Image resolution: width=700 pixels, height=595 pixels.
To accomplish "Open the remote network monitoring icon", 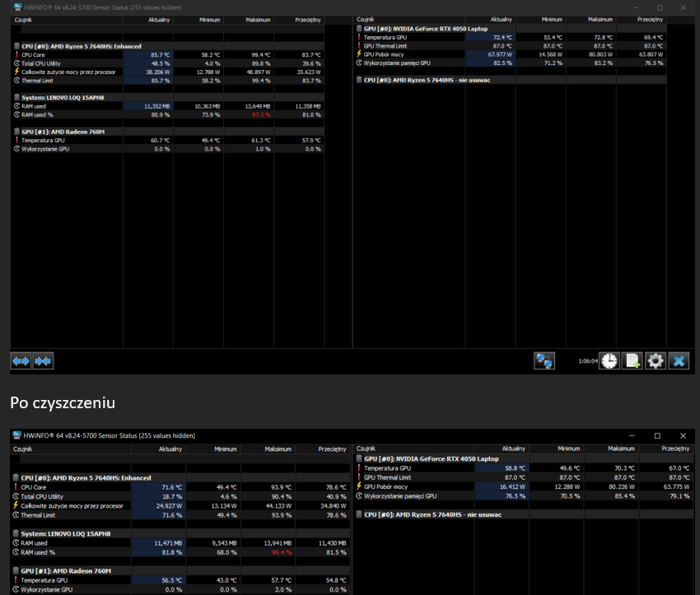I will tap(544, 360).
